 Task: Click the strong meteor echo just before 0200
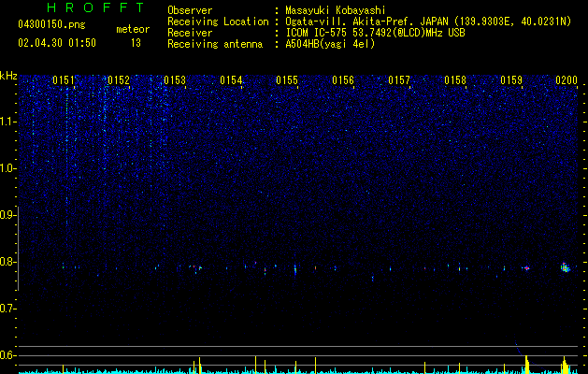(x=566, y=267)
